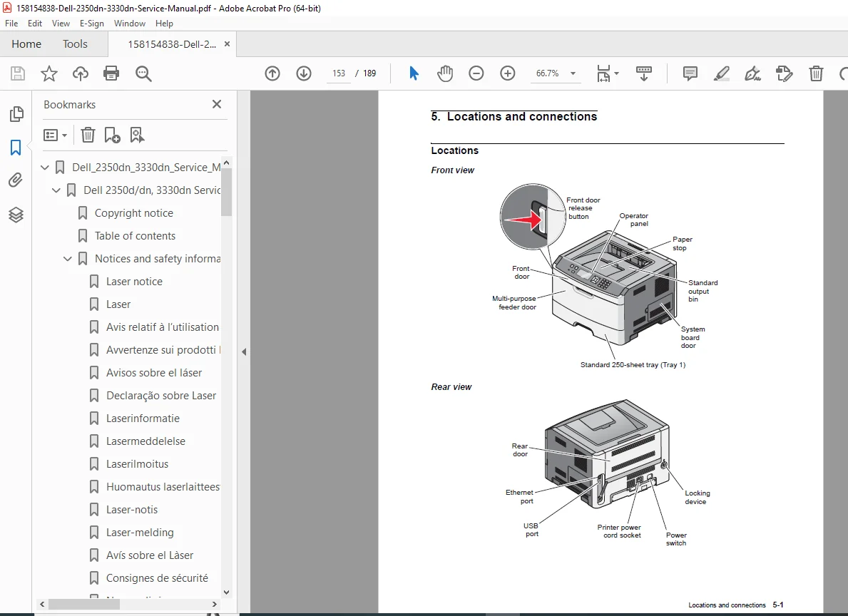Select the 158154838-Dell-2... document tab

[x=171, y=44]
